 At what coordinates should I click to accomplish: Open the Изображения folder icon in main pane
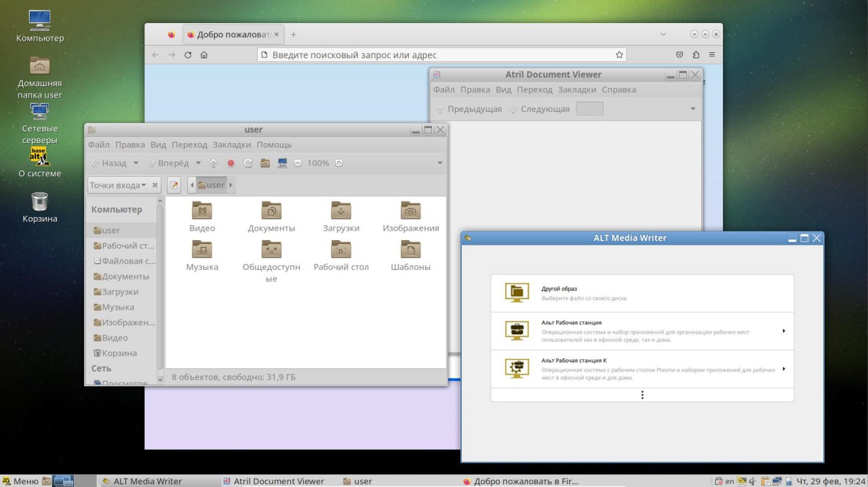[411, 217]
